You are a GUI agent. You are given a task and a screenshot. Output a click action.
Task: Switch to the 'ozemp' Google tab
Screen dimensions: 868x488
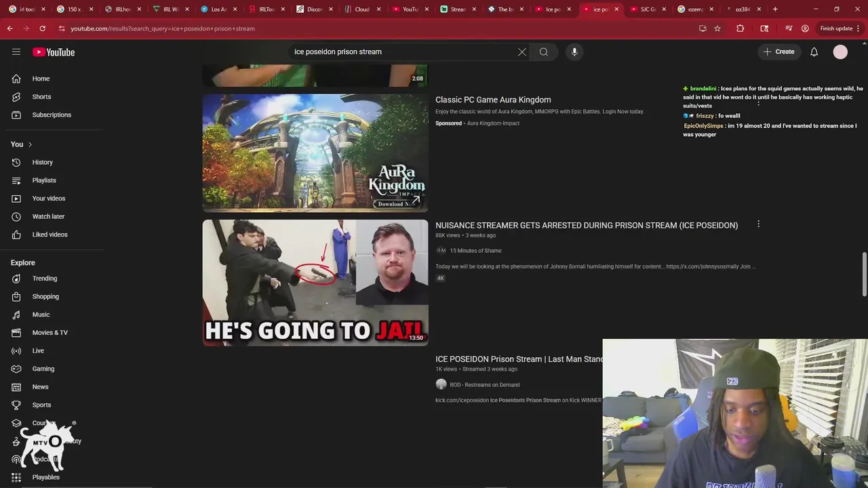696,9
